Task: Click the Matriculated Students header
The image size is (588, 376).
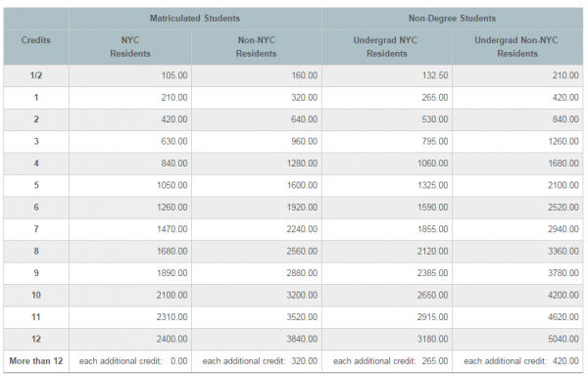Action: 195,19
